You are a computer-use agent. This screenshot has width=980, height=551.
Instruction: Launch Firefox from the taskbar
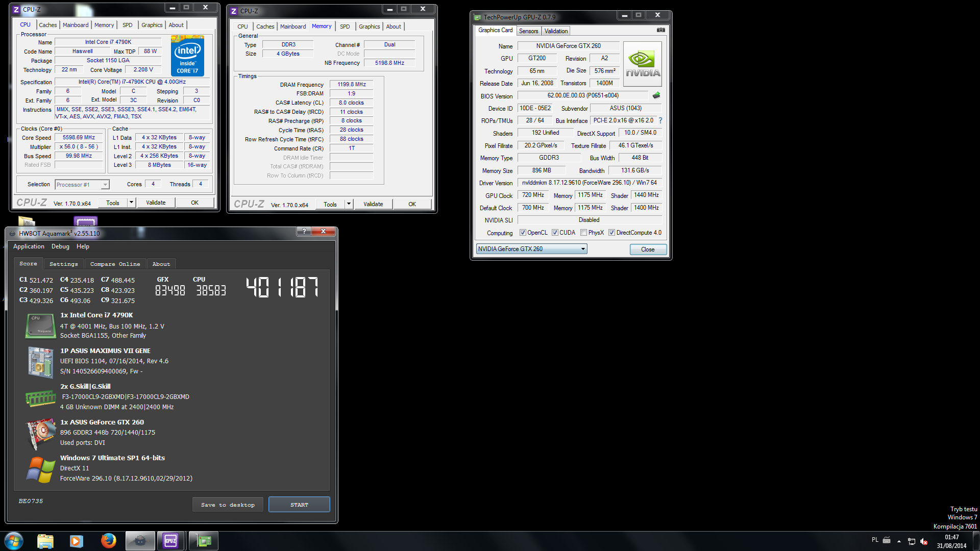pyautogui.click(x=108, y=541)
